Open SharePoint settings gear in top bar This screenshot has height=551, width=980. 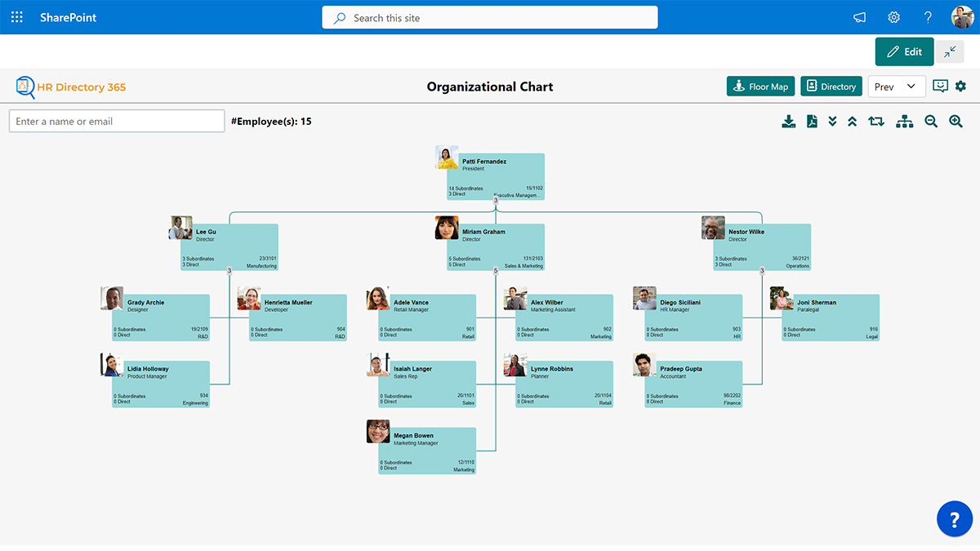click(x=893, y=16)
